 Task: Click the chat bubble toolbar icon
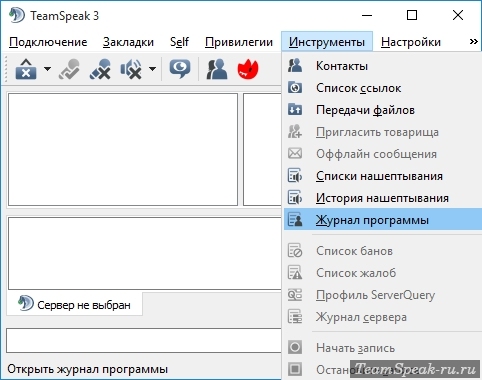click(180, 69)
